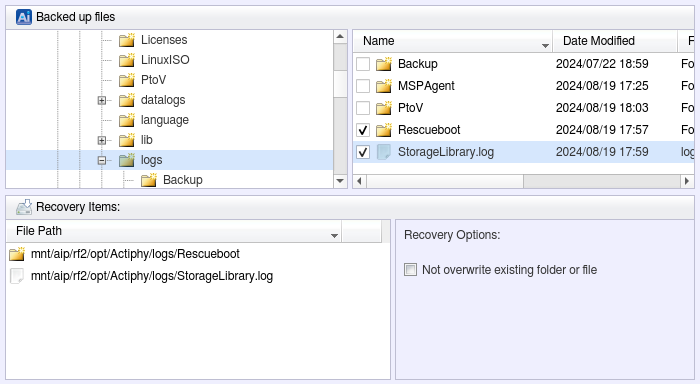Click the StorageLibrary.log file icon in list

(383, 152)
